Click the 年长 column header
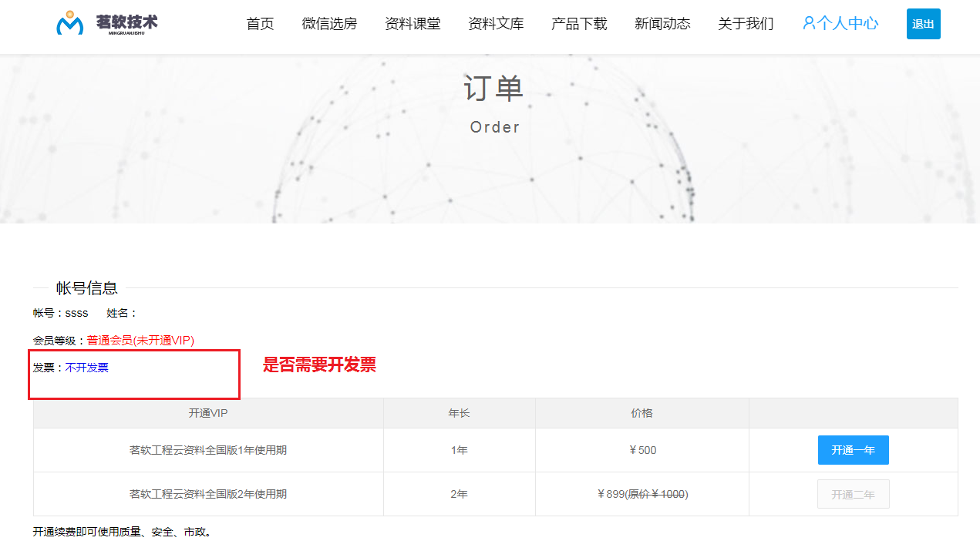 pos(460,413)
